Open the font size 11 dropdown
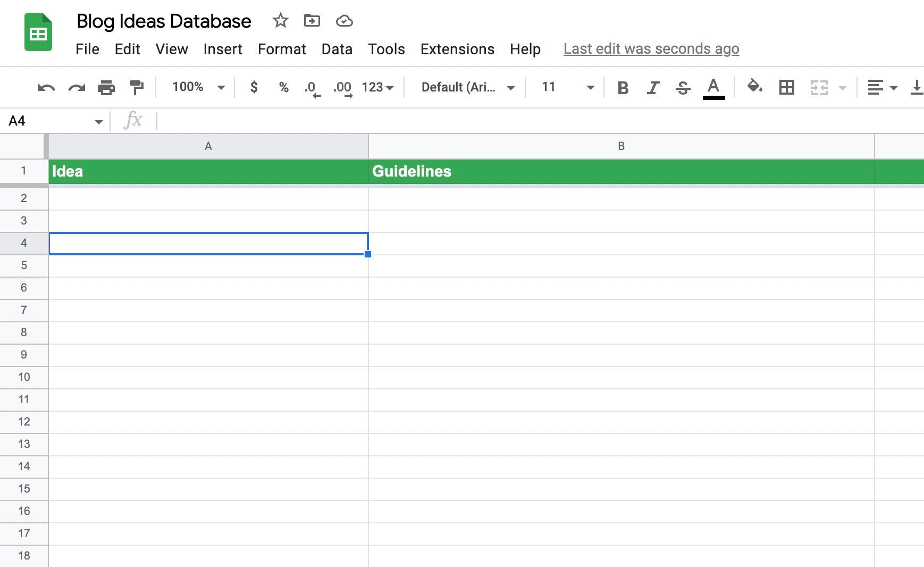This screenshot has width=924, height=567. [567, 87]
